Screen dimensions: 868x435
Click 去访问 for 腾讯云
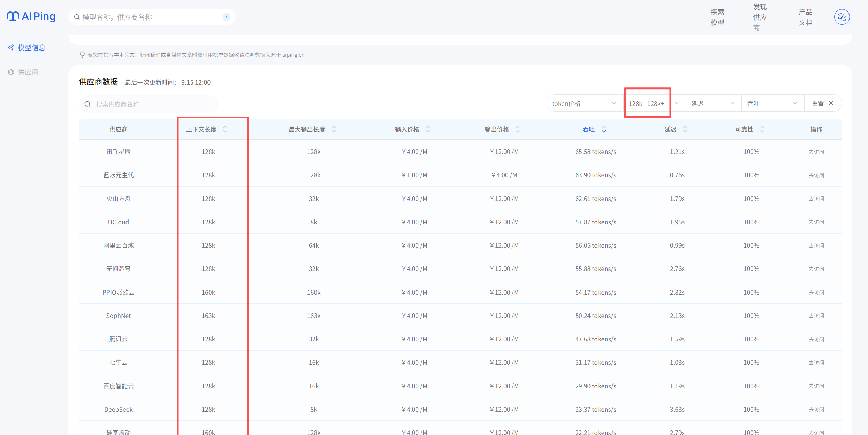[x=816, y=339]
